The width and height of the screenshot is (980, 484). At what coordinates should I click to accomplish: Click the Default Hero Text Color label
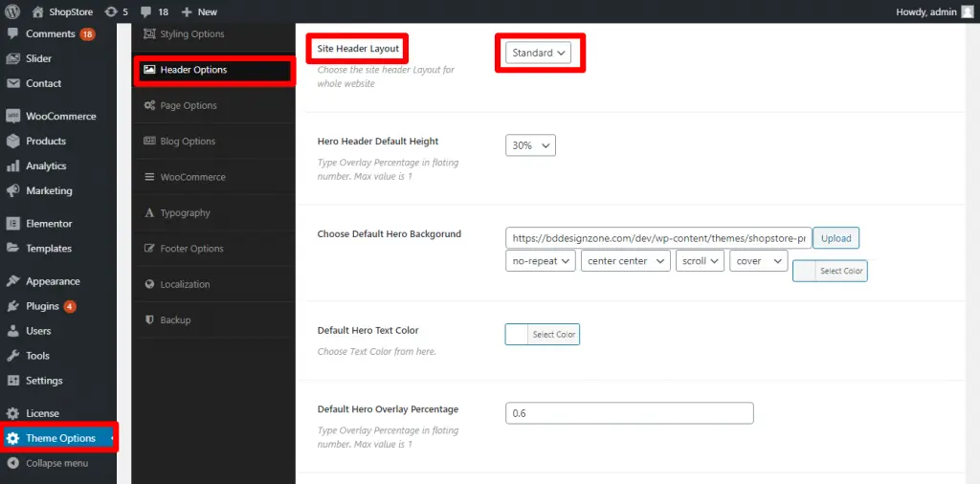tap(368, 330)
